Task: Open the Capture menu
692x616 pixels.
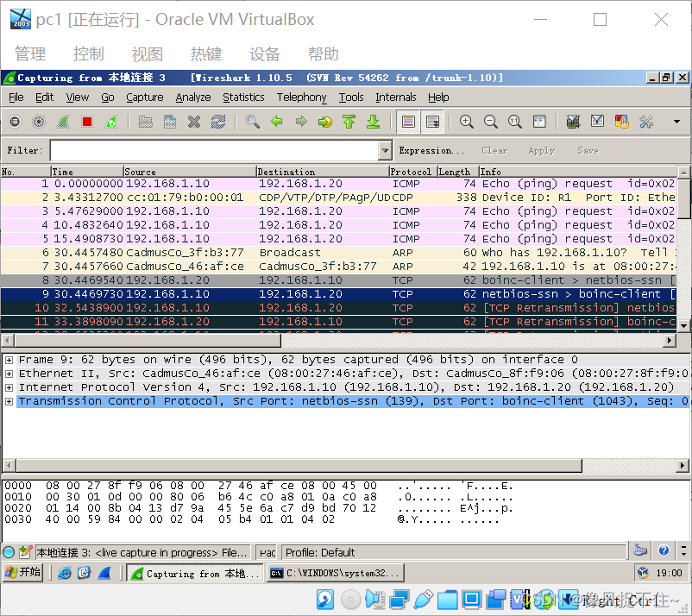Action: pyautogui.click(x=145, y=97)
